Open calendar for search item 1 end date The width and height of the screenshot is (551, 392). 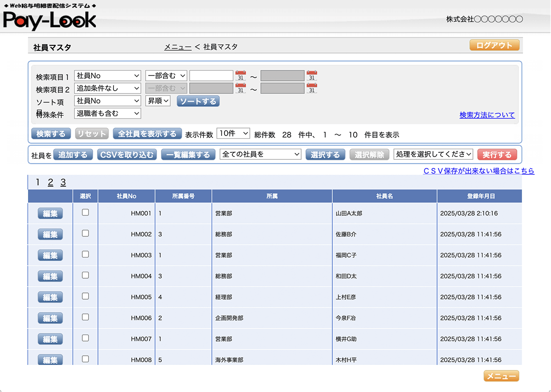[312, 76]
